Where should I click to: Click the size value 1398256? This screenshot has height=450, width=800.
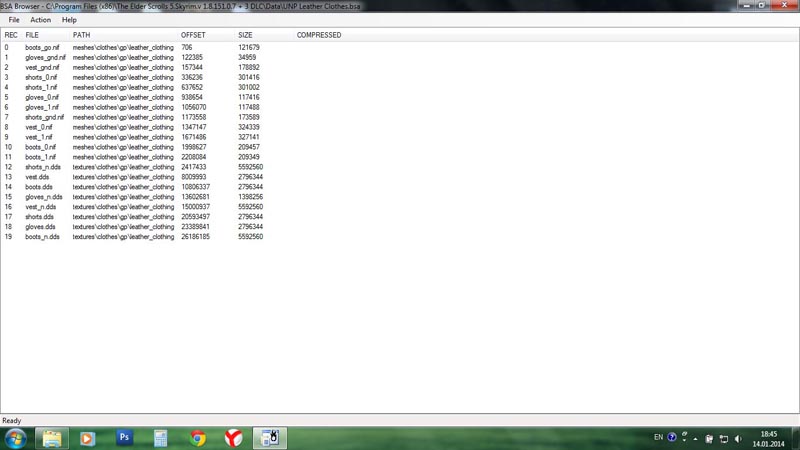point(251,197)
